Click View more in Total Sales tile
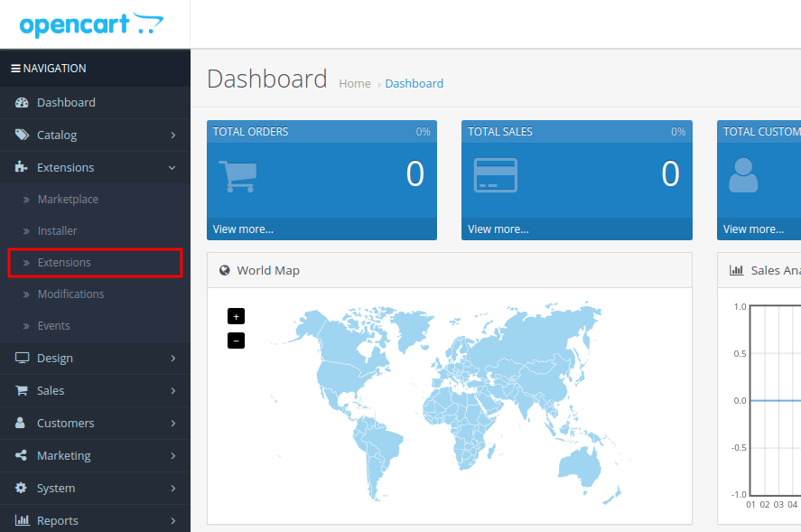Screen dimensions: 801x532 (498, 229)
